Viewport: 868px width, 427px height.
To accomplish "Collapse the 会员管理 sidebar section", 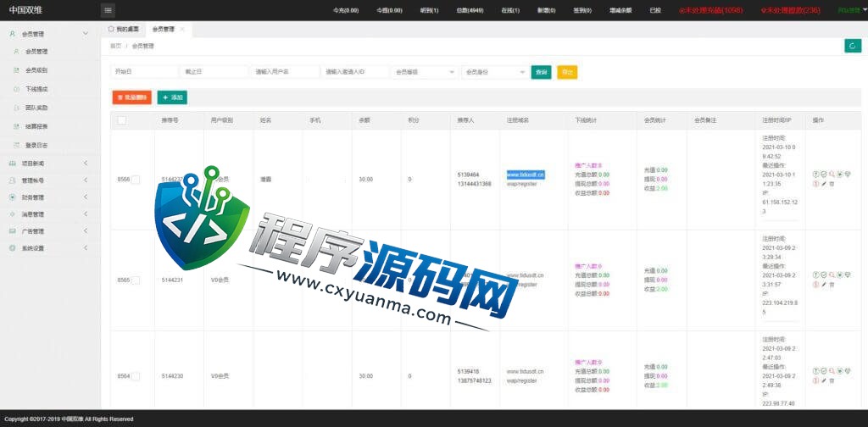I will click(50, 34).
